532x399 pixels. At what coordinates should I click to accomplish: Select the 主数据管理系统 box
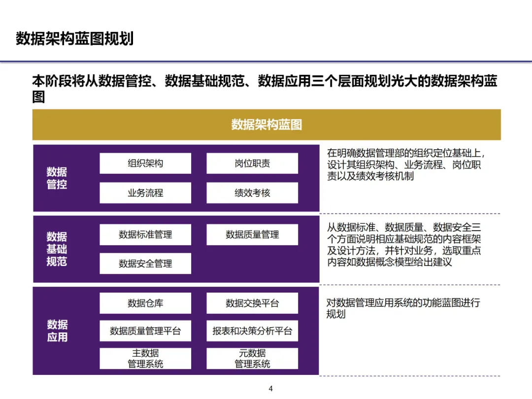coord(145,358)
